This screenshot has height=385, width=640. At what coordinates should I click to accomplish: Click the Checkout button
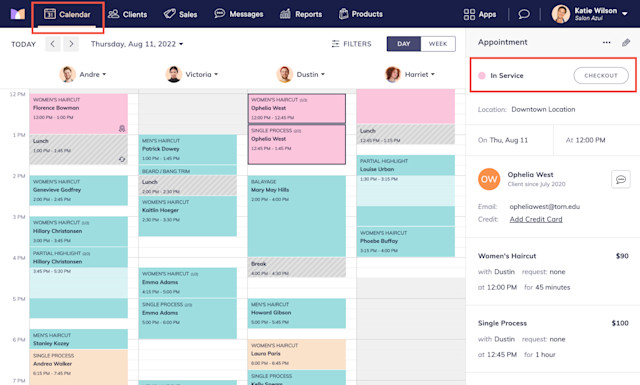(x=601, y=76)
